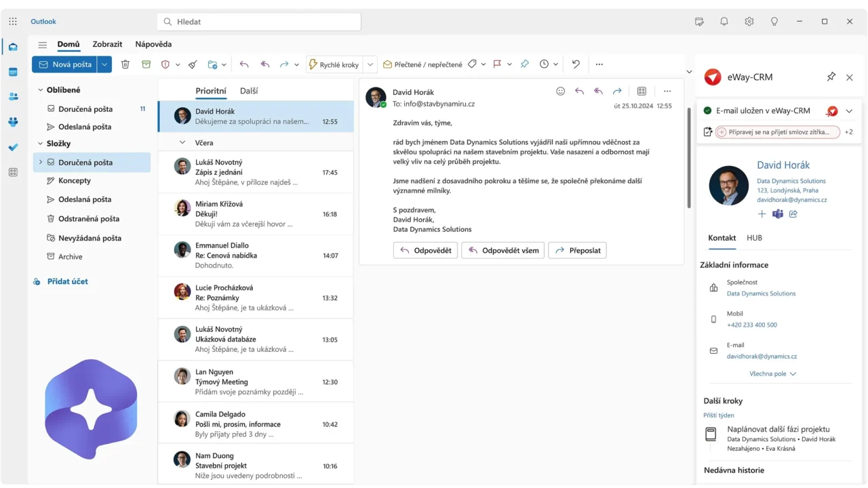Click the Undo icon in toolbar
The image size is (868, 488).
coord(576,64)
